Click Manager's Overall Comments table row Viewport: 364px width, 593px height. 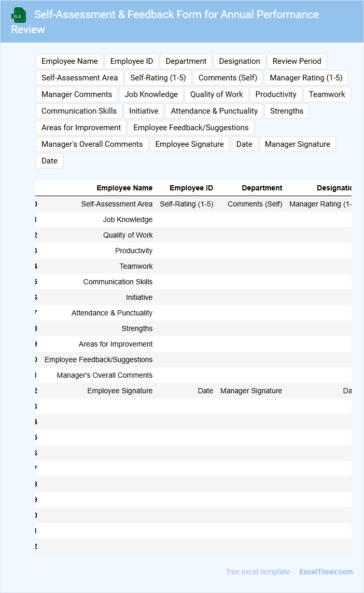(x=193, y=375)
